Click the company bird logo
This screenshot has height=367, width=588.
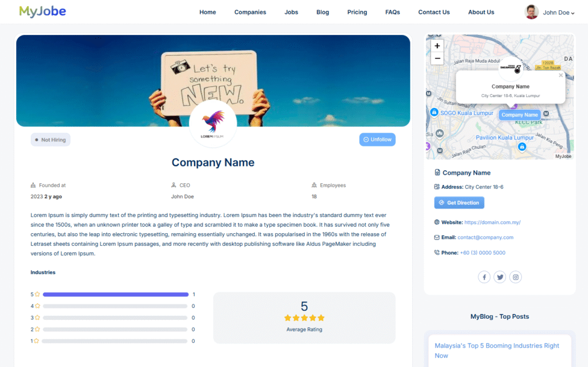coord(212,124)
